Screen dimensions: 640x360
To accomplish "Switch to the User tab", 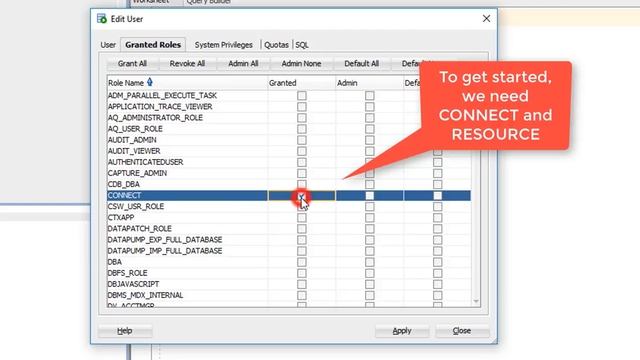I will [x=108, y=45].
